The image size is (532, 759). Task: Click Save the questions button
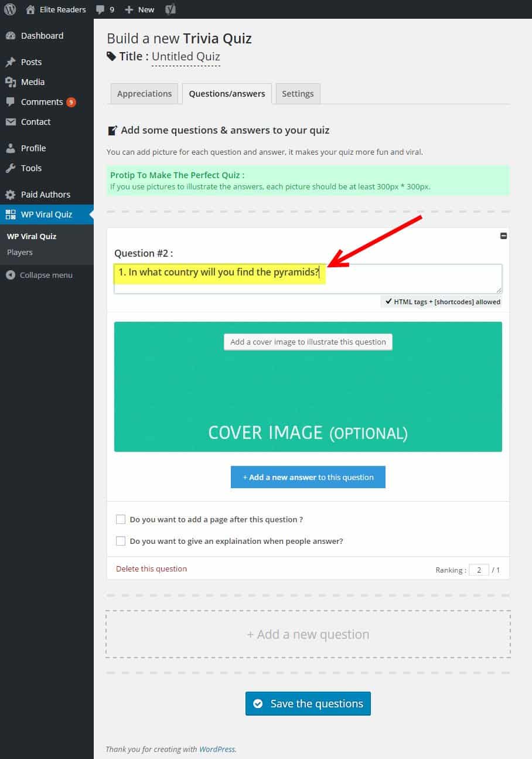(308, 704)
